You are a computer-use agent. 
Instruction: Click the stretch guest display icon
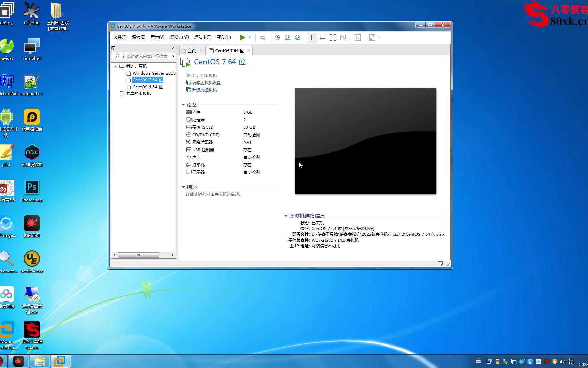(x=372, y=37)
